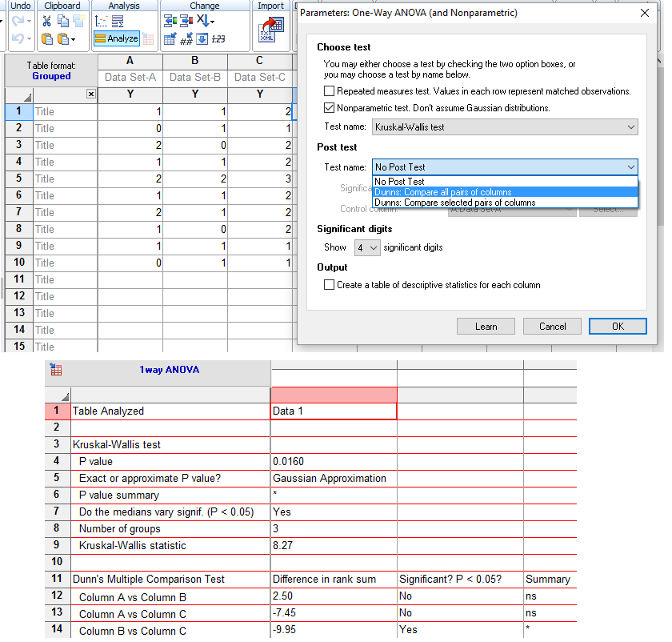Click the Number of groups value 3
This screenshot has height=642, width=672.
tap(334, 529)
